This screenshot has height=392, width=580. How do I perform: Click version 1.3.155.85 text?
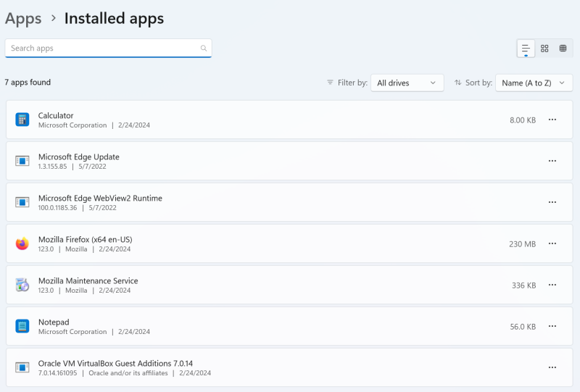(52, 167)
